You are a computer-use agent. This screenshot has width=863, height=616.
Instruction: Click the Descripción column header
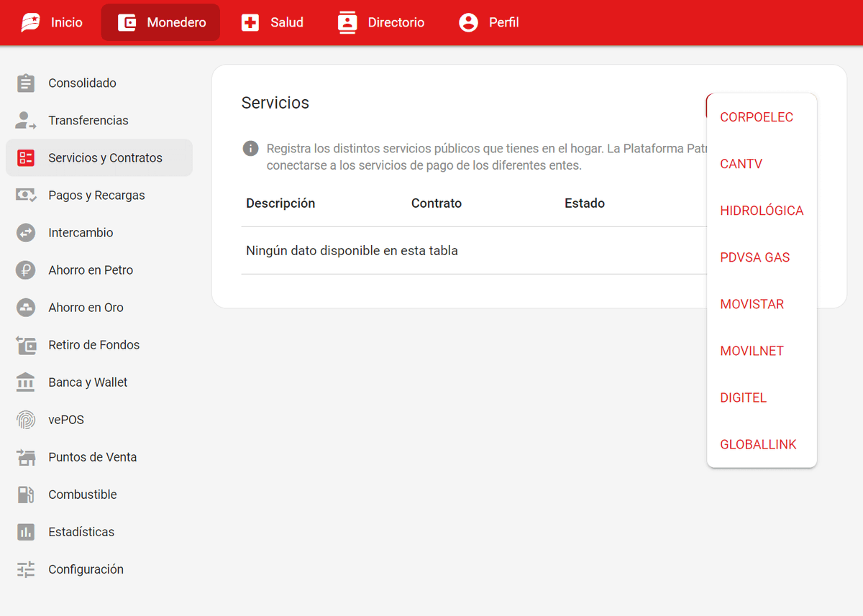(280, 203)
